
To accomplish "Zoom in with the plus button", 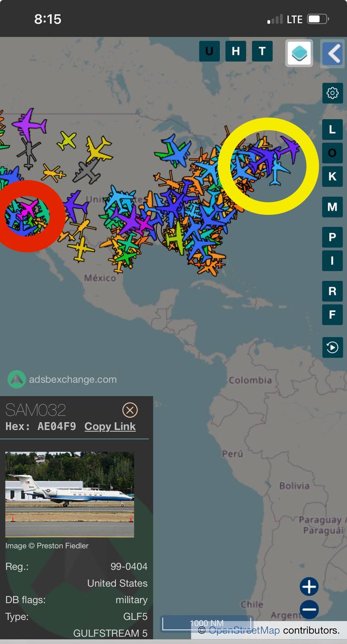I will pos(309,587).
